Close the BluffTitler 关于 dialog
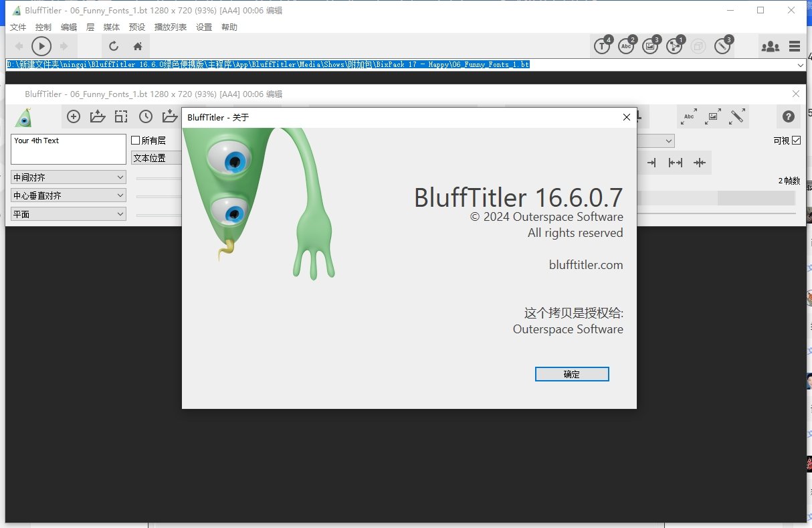 [x=626, y=117]
